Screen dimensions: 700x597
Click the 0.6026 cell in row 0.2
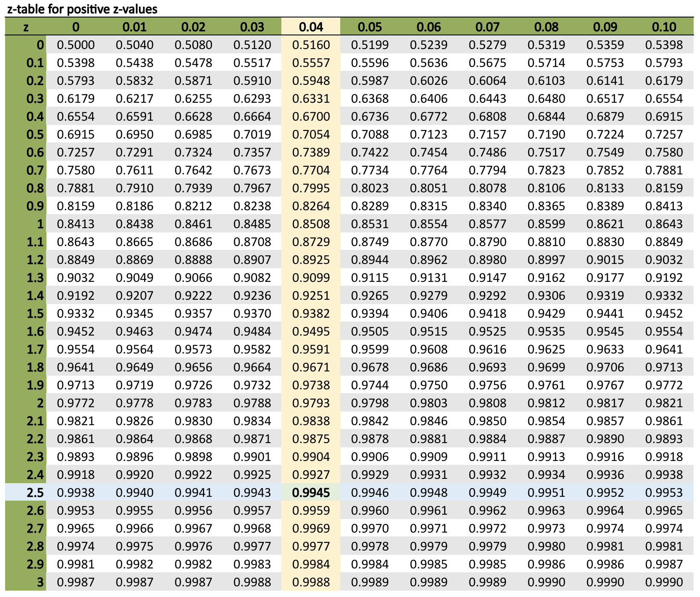click(x=428, y=81)
